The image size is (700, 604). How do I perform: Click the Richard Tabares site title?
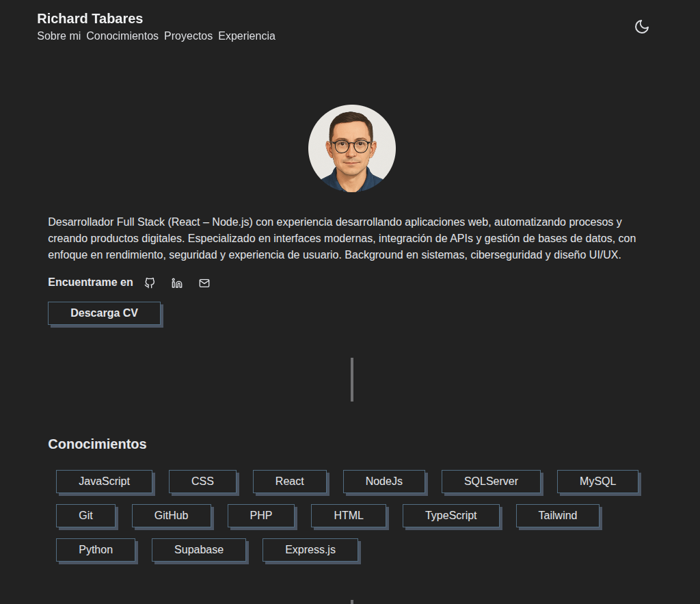coord(90,18)
